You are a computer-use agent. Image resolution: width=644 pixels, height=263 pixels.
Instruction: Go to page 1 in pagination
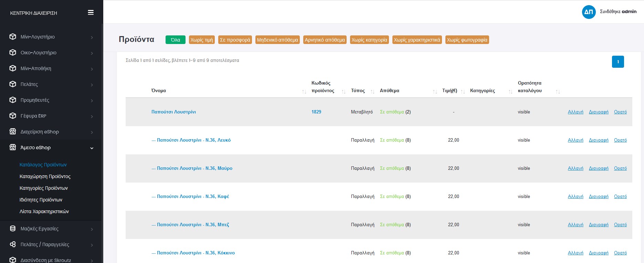click(617, 62)
